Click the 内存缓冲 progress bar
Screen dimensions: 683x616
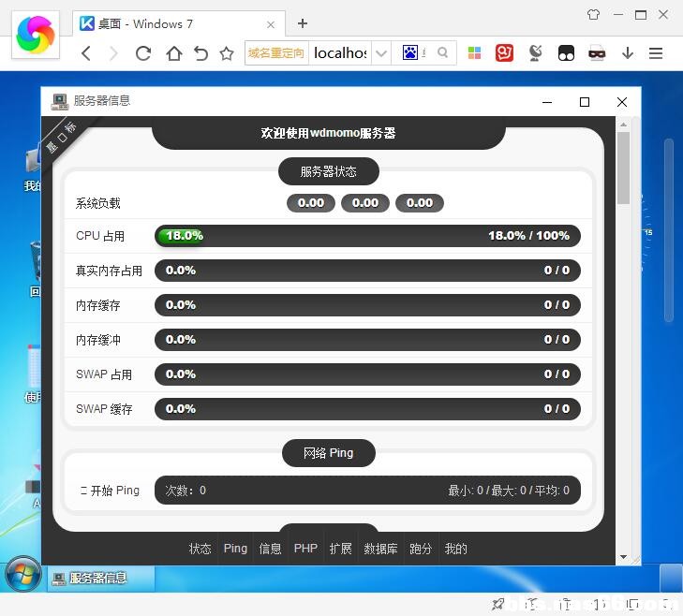point(367,340)
